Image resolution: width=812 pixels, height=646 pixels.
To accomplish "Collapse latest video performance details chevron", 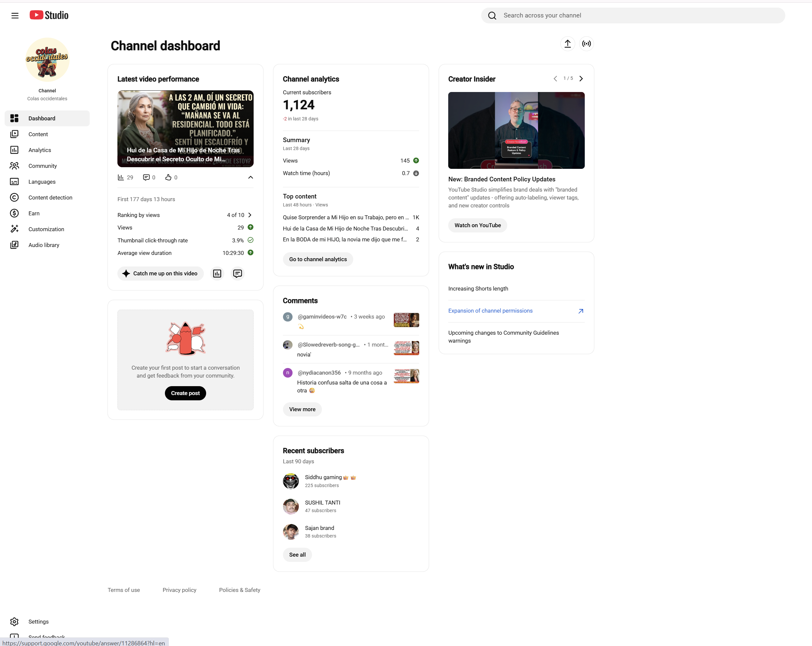I will click(x=250, y=177).
